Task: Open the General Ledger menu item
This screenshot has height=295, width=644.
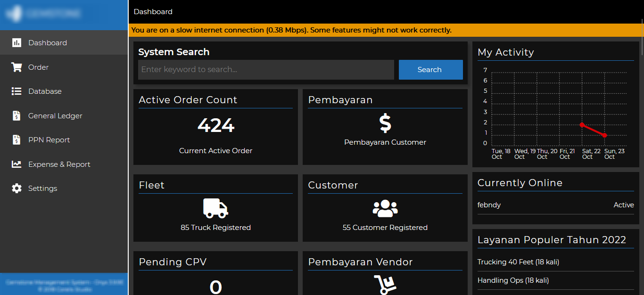Action: click(64, 116)
